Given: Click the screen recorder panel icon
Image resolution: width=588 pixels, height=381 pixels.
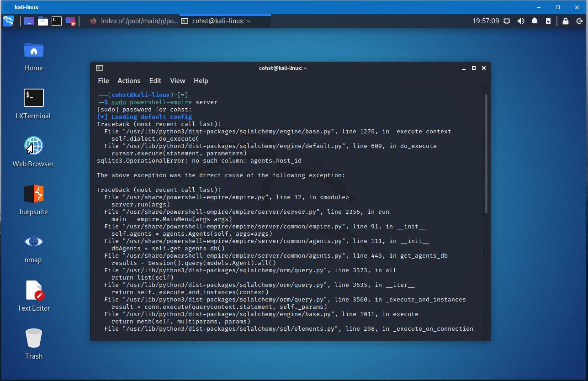Looking at the screenshot, I should coord(70,21).
